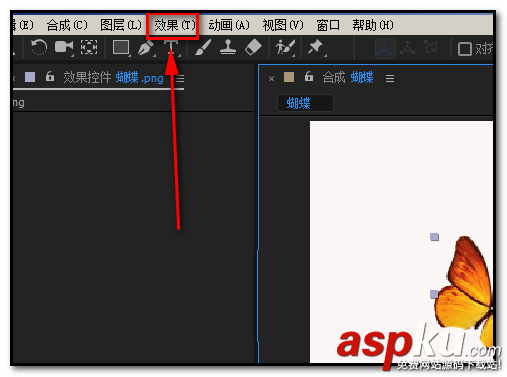Select the Horizontal Type tool
This screenshot has width=507, height=377.
(171, 48)
